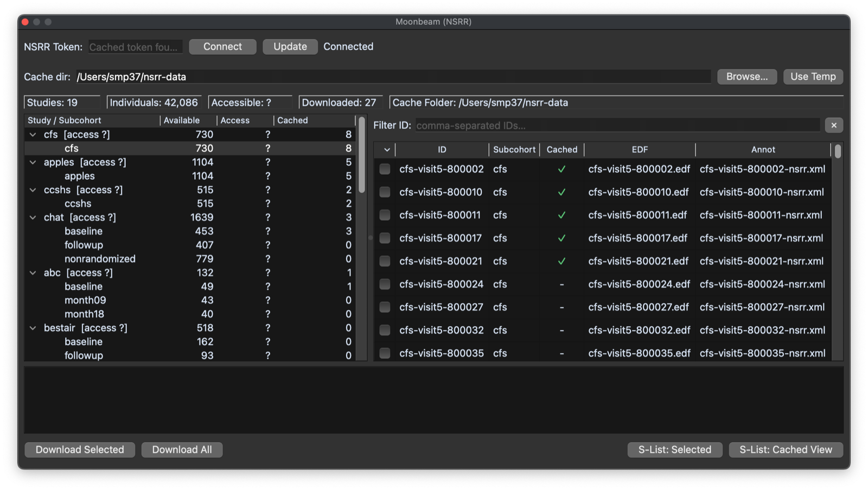Collapse the bestair study node
The height and width of the screenshot is (490, 868).
(33, 328)
